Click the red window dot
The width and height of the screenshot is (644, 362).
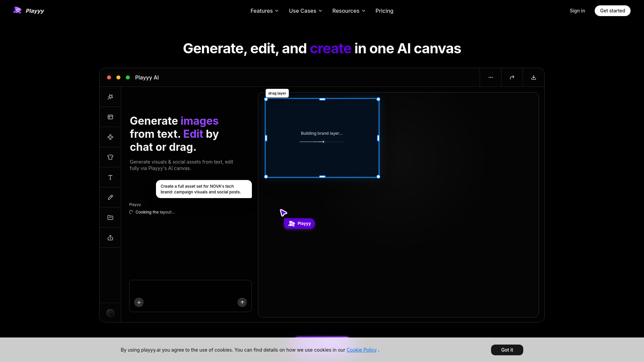109,77
